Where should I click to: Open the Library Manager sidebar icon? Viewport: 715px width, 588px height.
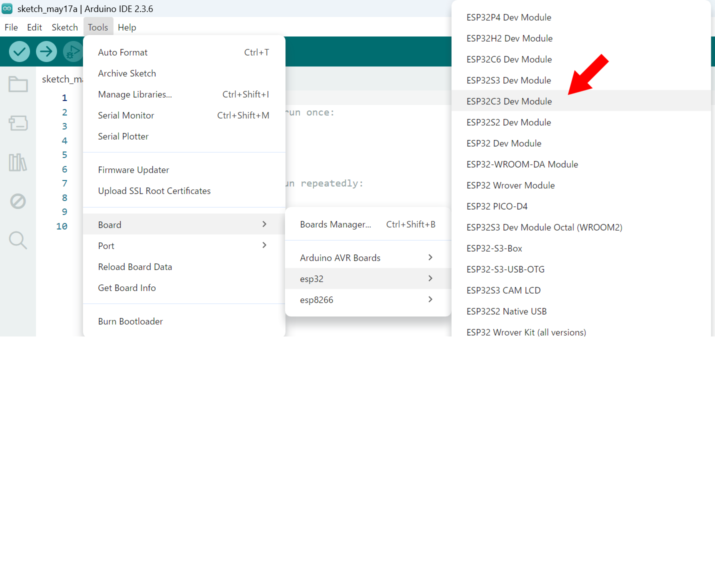pyautogui.click(x=18, y=162)
